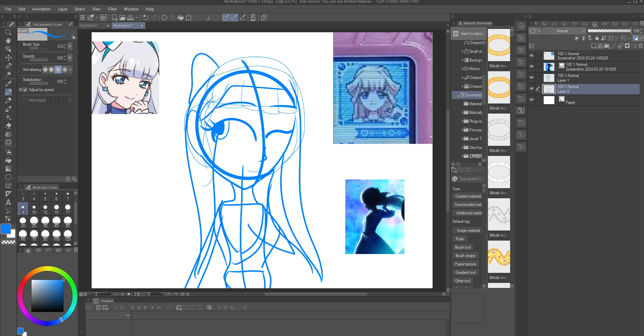Expand the Jewel folder in material tree

pyautogui.click(x=462, y=138)
